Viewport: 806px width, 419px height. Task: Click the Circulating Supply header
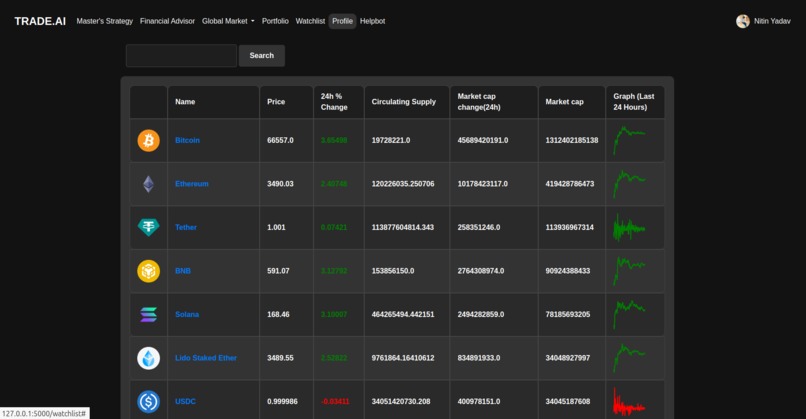(x=404, y=102)
